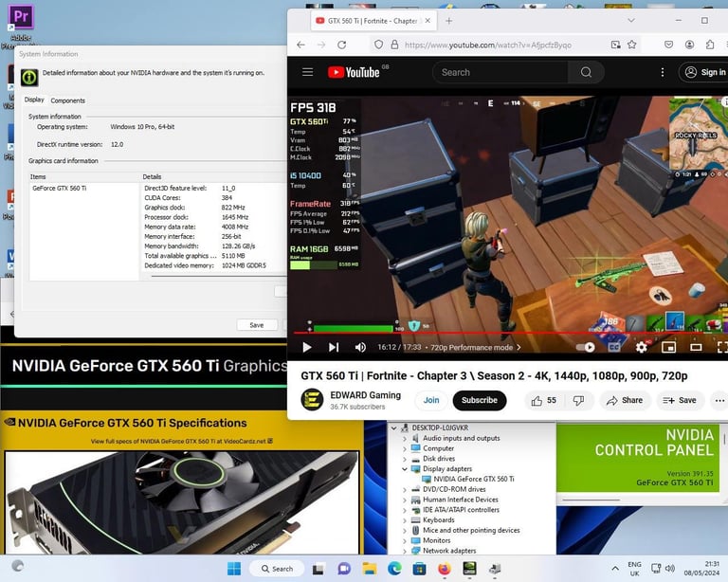This screenshot has width=728, height=582.
Task: Save the video to a playlist
Action: pos(680,401)
